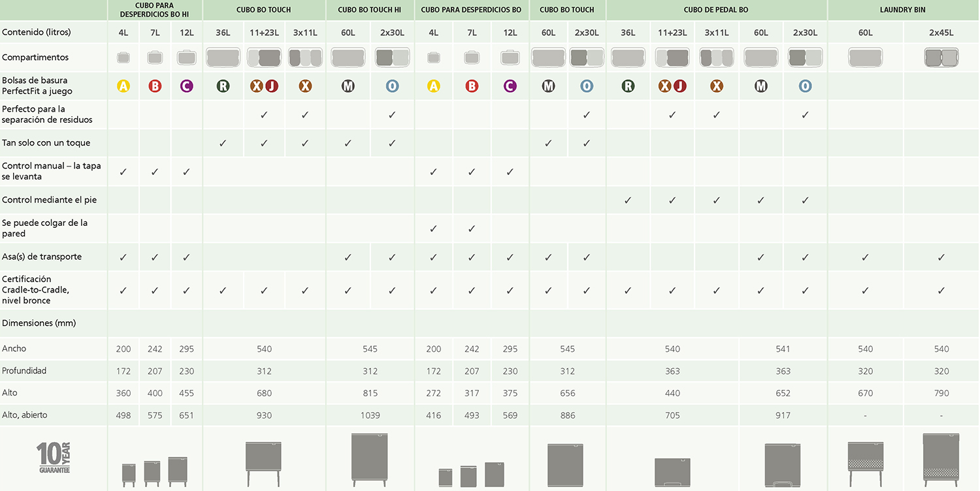Click the purple C bag badge under Bo Hi 12L
Screen dimensions: 980x491
pyautogui.click(x=186, y=86)
